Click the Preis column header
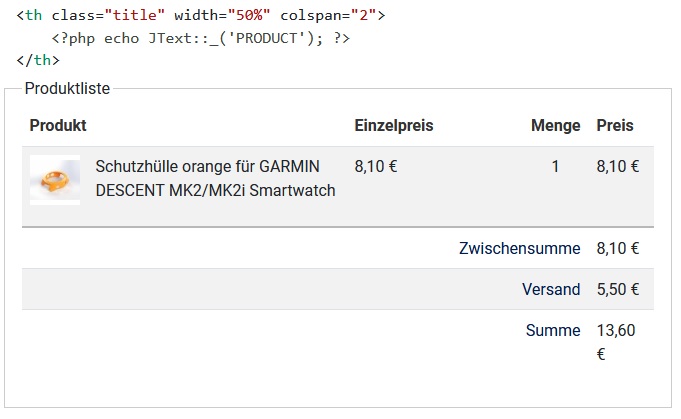This screenshot has width=681, height=419. click(615, 126)
